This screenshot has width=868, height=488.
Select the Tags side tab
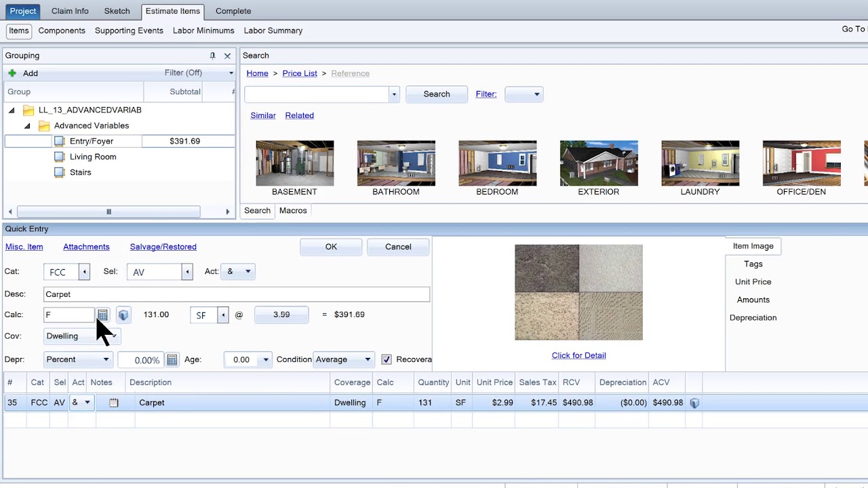tap(753, 264)
